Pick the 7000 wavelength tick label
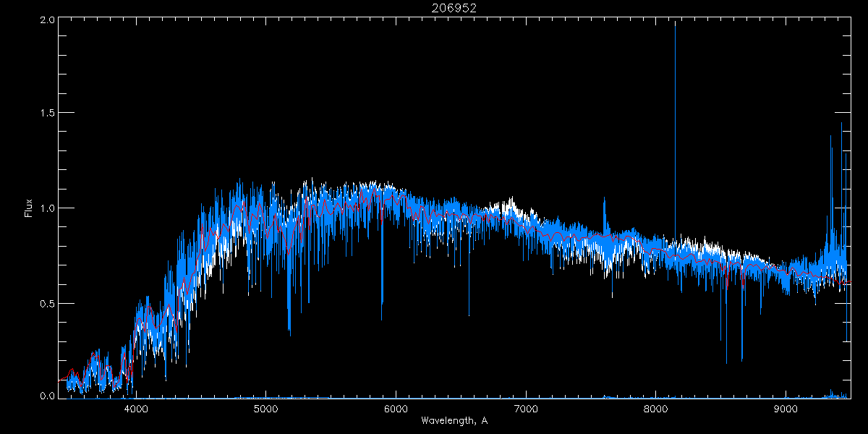Screen dimensions: 868x434 [525, 409]
